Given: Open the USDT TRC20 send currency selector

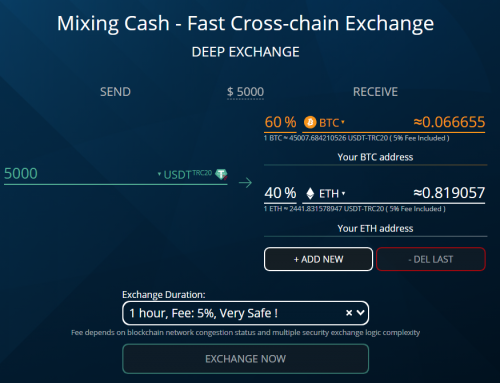Looking at the screenshot, I should [185, 174].
